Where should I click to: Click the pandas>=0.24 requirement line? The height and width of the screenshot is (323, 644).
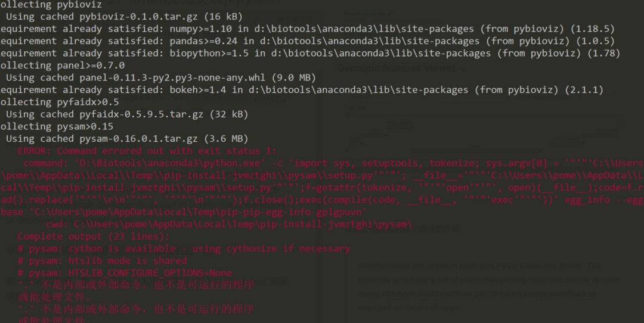click(x=307, y=41)
